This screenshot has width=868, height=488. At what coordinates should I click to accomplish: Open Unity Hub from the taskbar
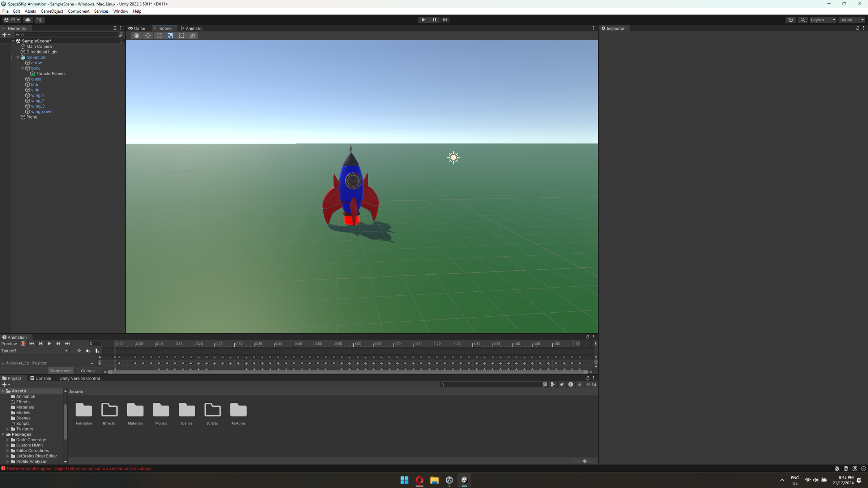(x=449, y=480)
